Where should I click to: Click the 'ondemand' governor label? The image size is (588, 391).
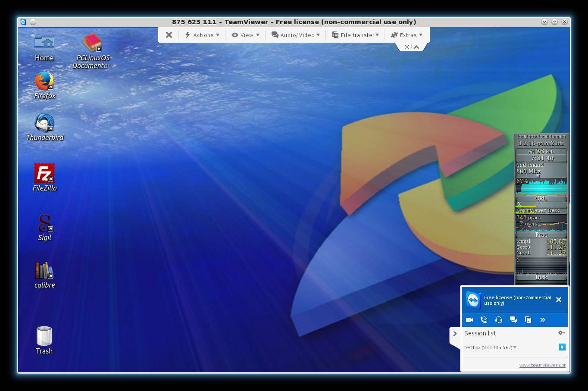coord(530,165)
